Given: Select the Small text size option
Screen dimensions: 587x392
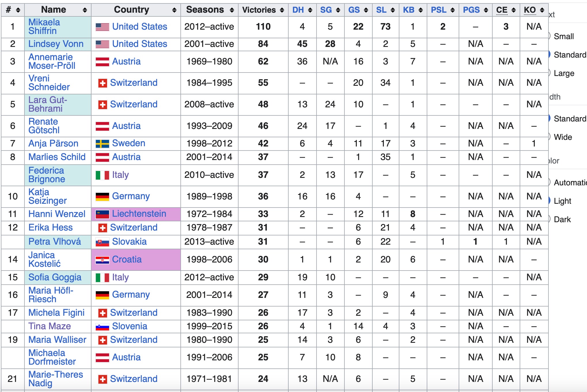Looking at the screenshot, I should click(563, 37).
